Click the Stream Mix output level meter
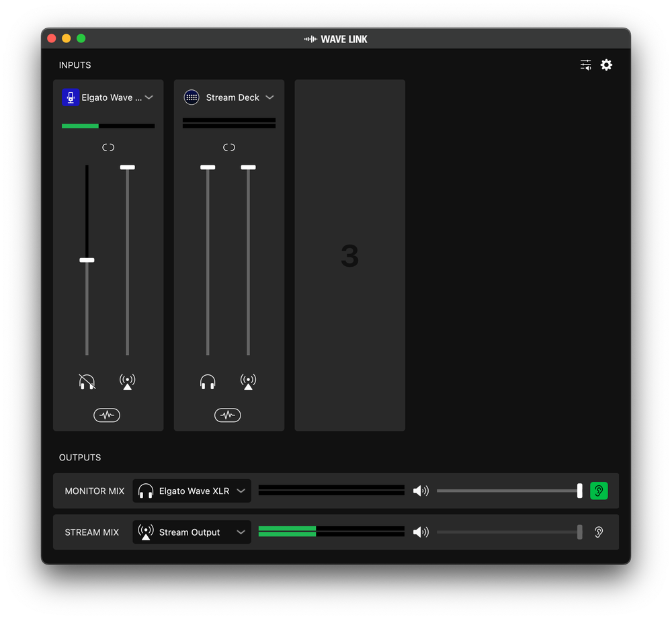This screenshot has height=619, width=672. [x=331, y=532]
